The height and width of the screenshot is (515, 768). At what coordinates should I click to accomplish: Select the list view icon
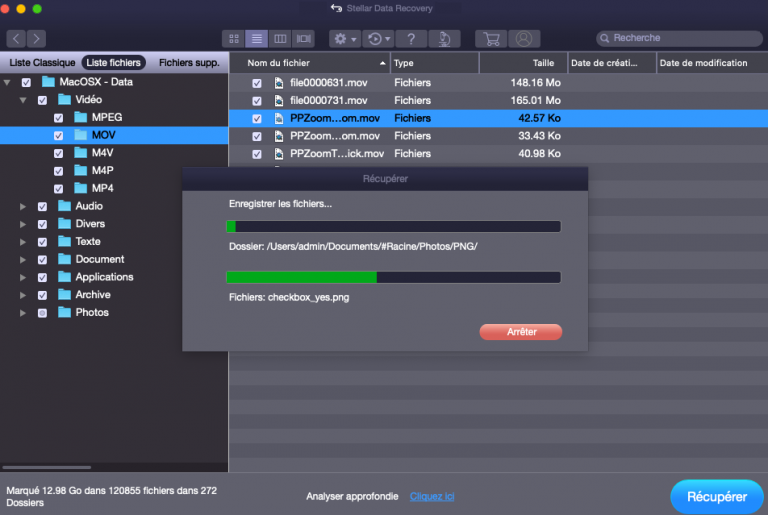[x=257, y=39]
